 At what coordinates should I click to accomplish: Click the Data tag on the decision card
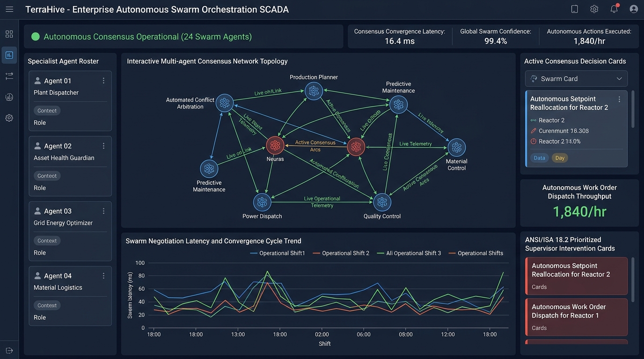click(x=540, y=158)
